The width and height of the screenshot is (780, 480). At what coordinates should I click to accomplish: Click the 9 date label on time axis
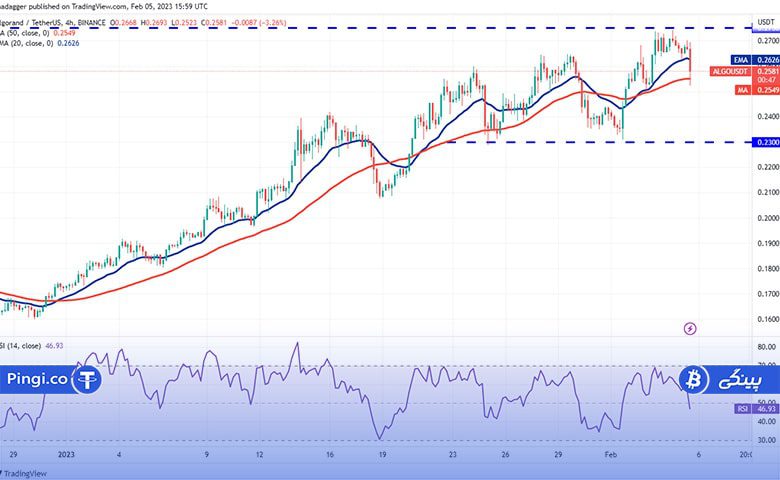[206, 455]
